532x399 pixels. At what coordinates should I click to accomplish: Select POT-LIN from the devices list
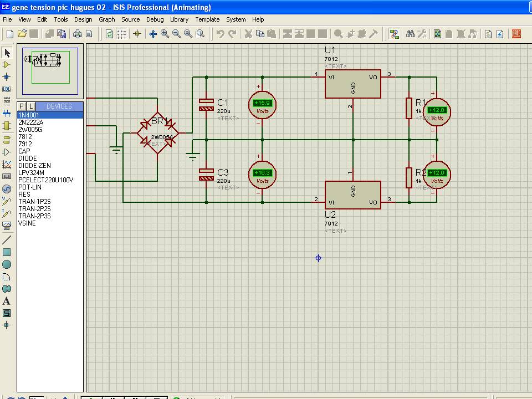(29, 187)
